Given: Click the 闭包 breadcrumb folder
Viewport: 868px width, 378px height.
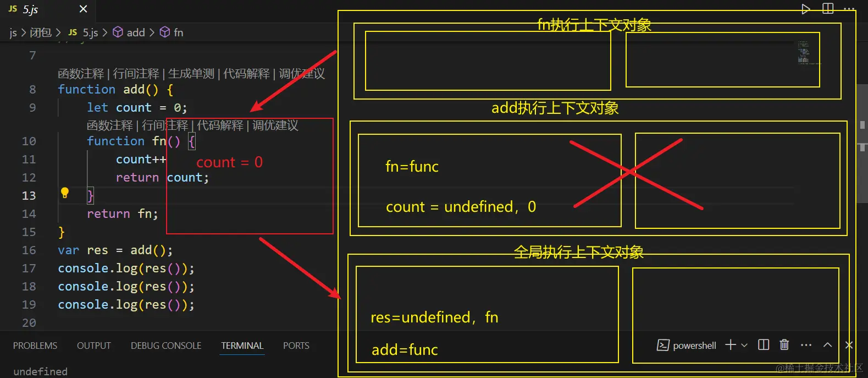Looking at the screenshot, I should click(41, 32).
